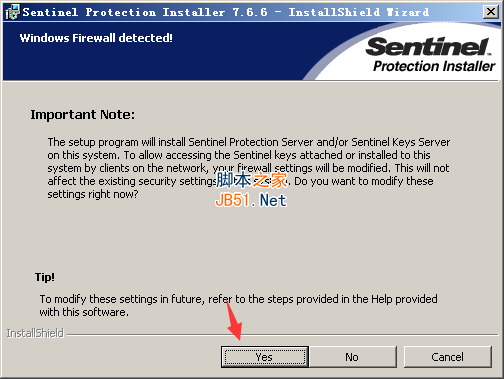Click the Protection Installer logo subtitle
The width and height of the screenshot is (504, 379).
pyautogui.click(x=434, y=66)
